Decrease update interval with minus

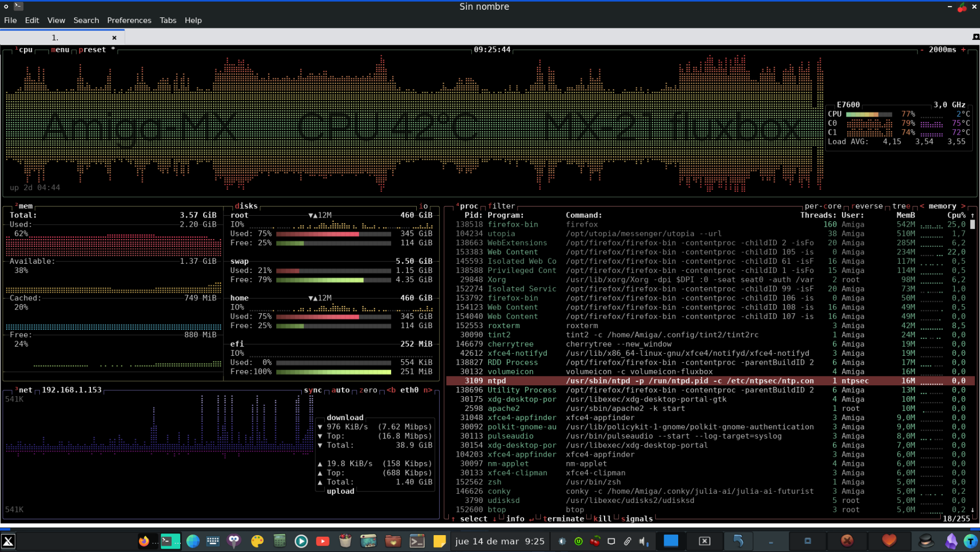click(922, 50)
